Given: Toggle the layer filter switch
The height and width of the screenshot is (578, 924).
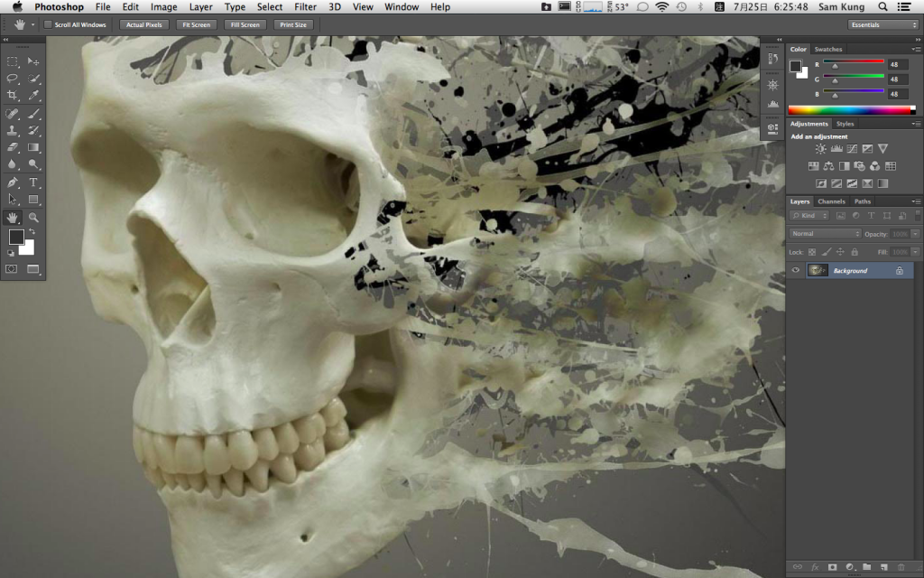Looking at the screenshot, I should pyautogui.click(x=915, y=216).
